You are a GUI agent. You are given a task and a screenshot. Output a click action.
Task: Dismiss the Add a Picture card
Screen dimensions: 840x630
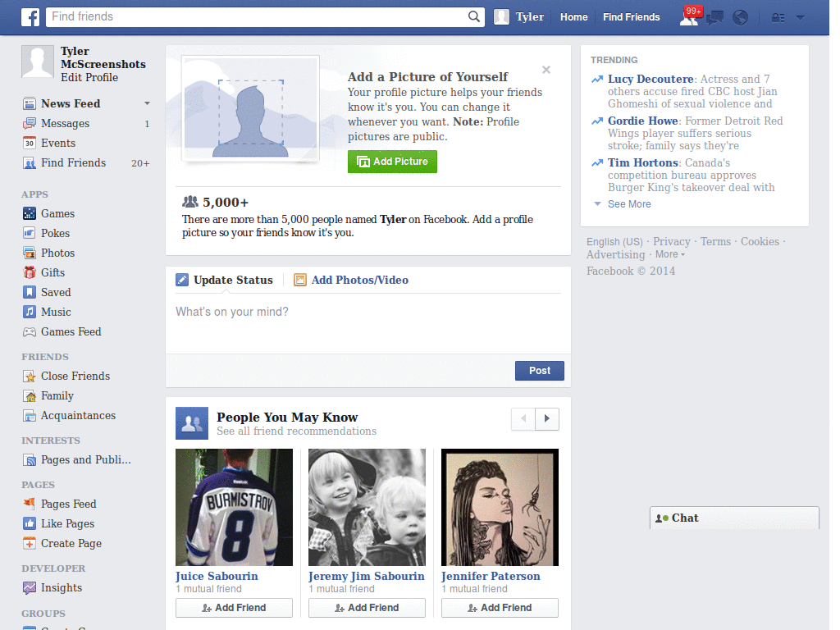click(546, 70)
